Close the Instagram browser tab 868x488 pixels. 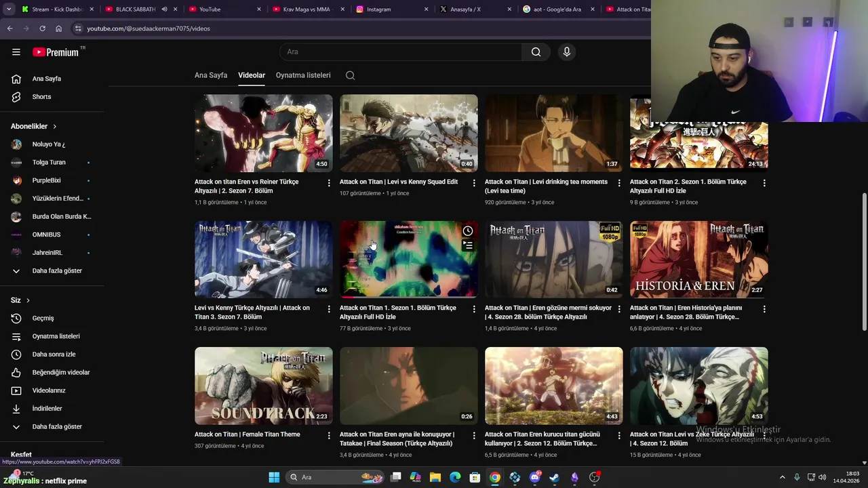tap(426, 9)
